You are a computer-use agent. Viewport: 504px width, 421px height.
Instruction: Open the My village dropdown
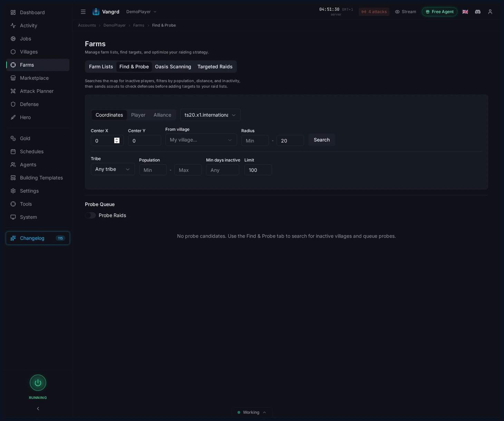click(x=201, y=140)
